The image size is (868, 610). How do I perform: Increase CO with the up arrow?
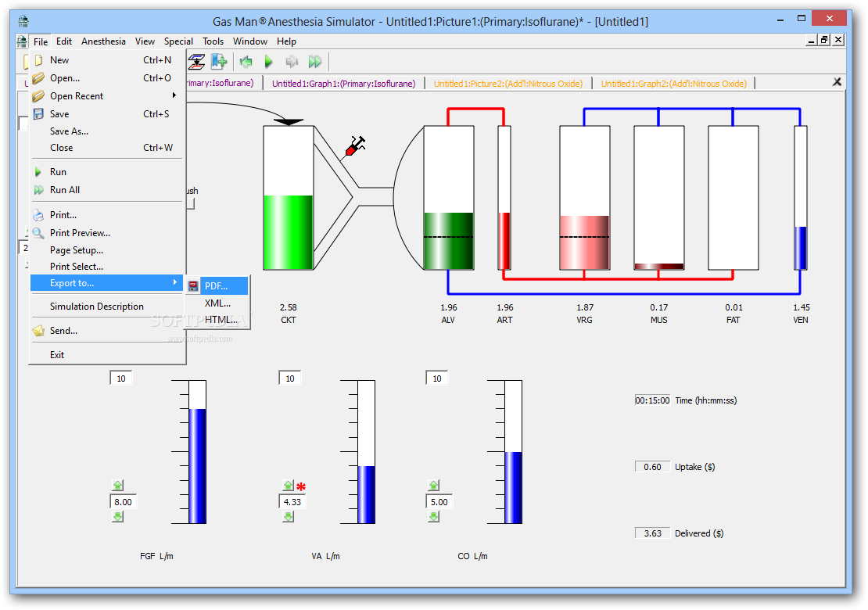[x=433, y=486]
